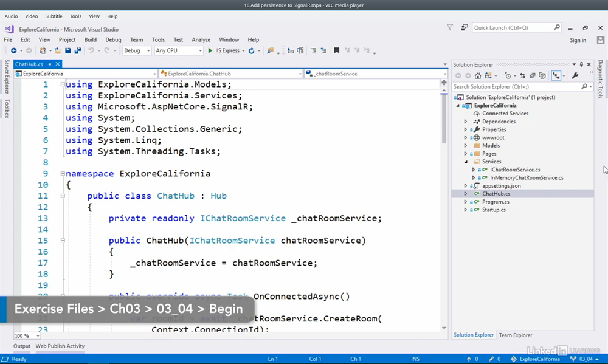Click the split editor icon above scrollbar

click(444, 83)
